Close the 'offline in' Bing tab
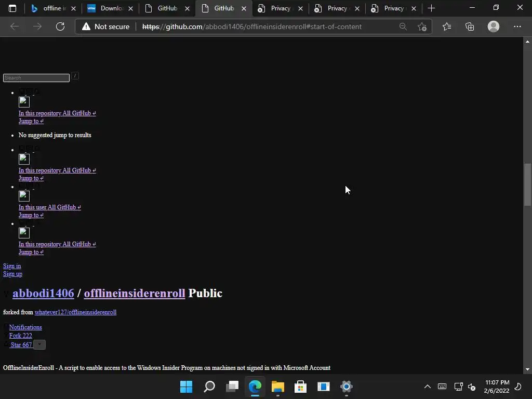 coord(73,8)
